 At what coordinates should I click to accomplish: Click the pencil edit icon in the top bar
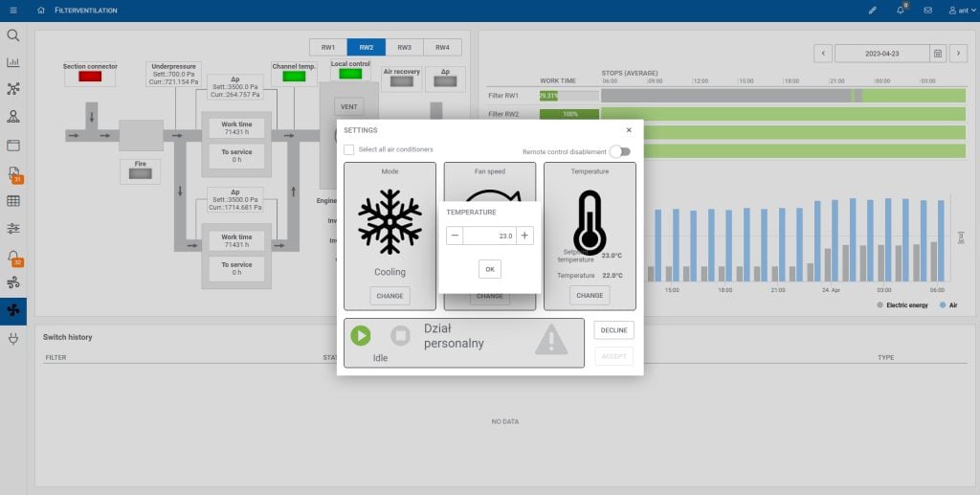pyautogui.click(x=873, y=10)
